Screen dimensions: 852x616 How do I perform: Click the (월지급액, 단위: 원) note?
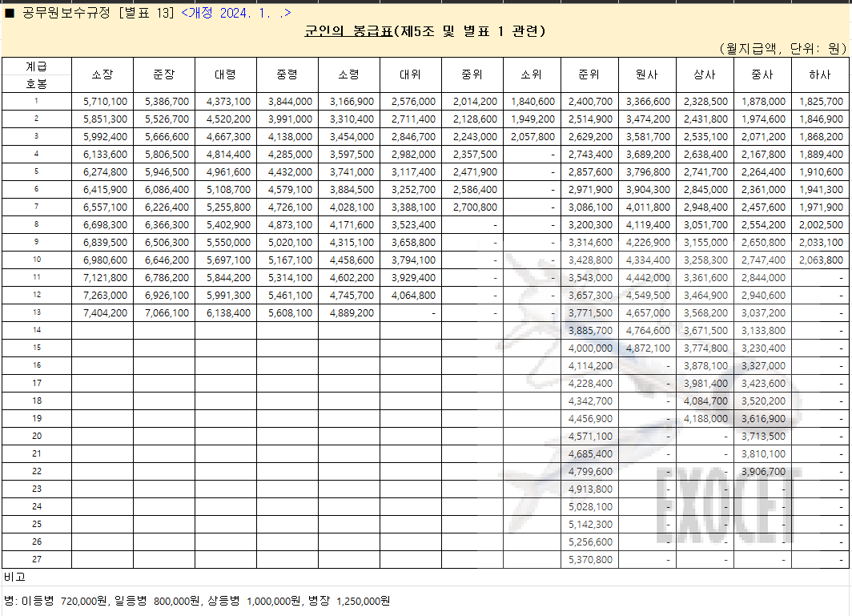pyautogui.click(x=783, y=48)
